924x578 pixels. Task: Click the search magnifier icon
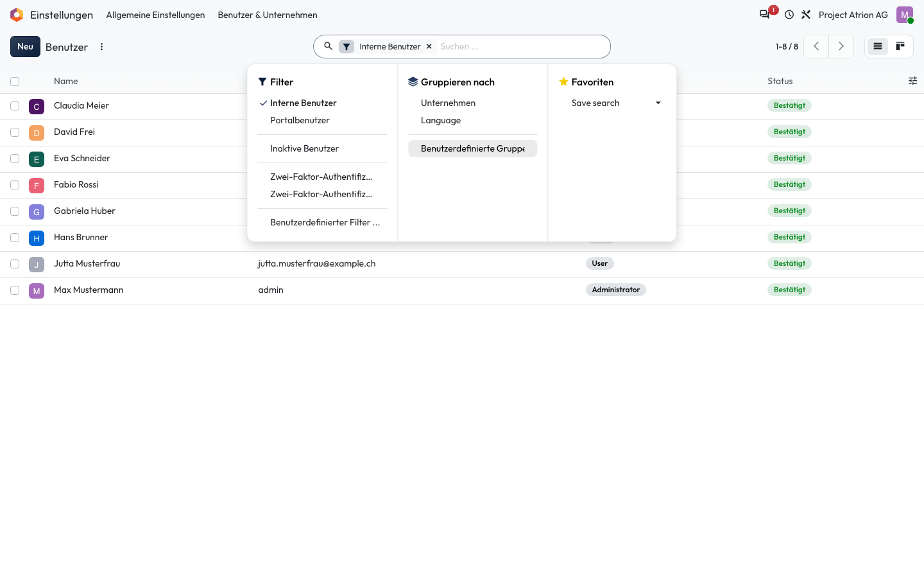tap(328, 46)
